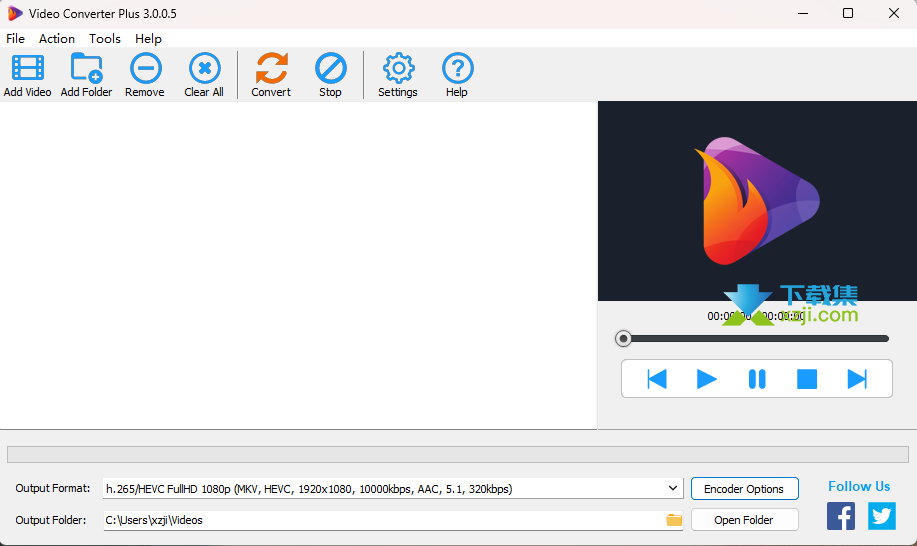Close the Video Converter Plus window
Viewport: 917px width, 546px height.
pos(894,13)
